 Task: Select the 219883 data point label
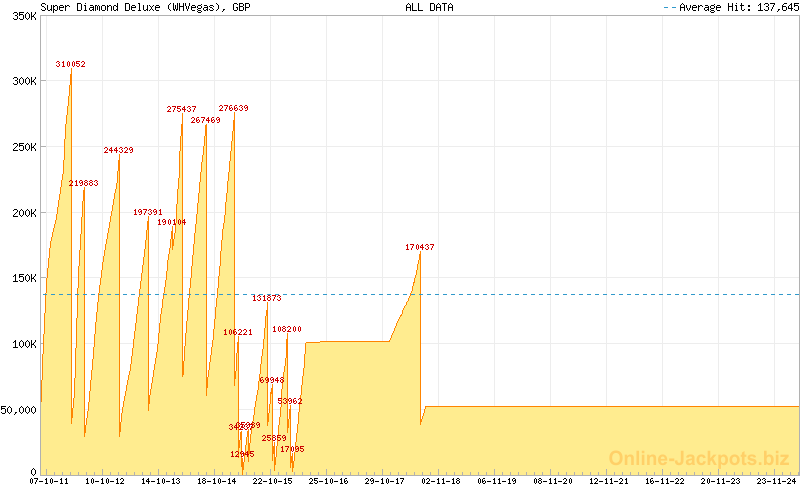[83, 183]
